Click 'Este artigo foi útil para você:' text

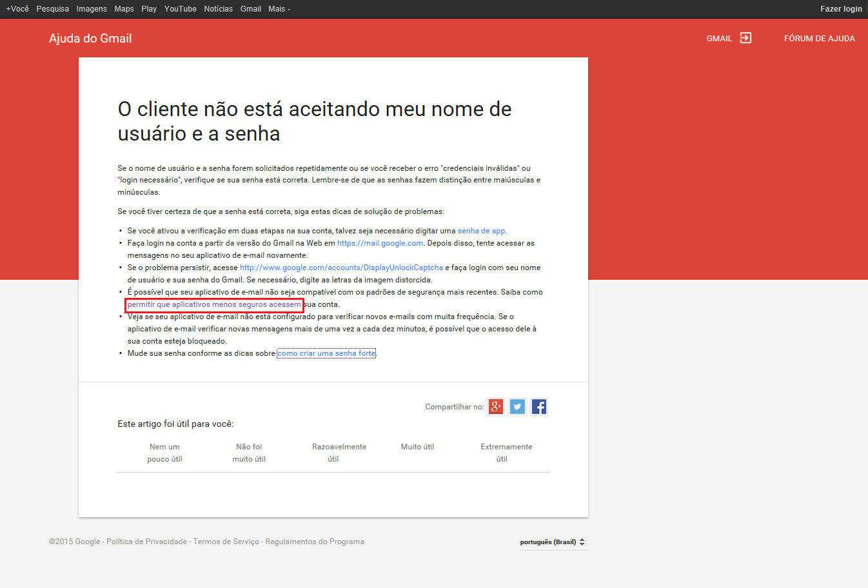click(175, 424)
